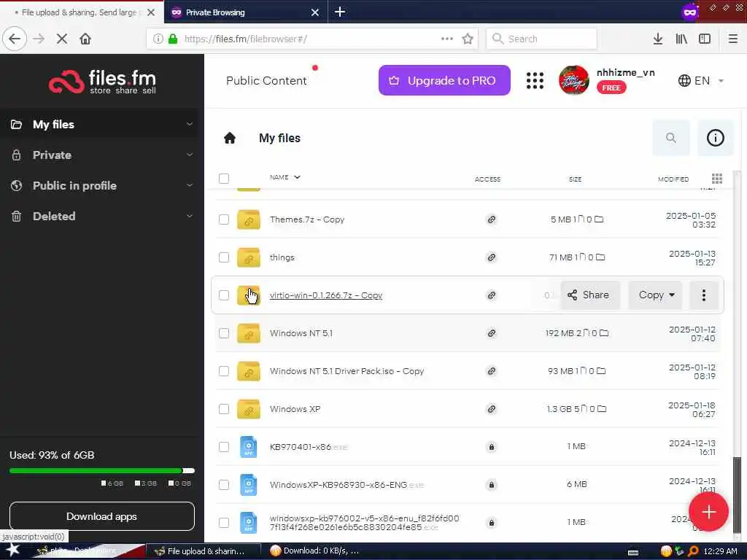Click the Download apps button
This screenshot has height=560, width=747.
coord(102,516)
